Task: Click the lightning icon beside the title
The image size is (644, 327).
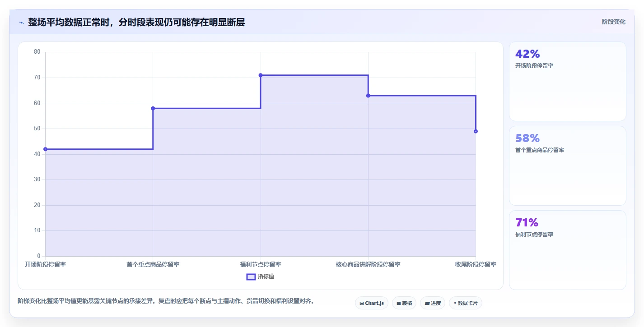Action: (21, 23)
